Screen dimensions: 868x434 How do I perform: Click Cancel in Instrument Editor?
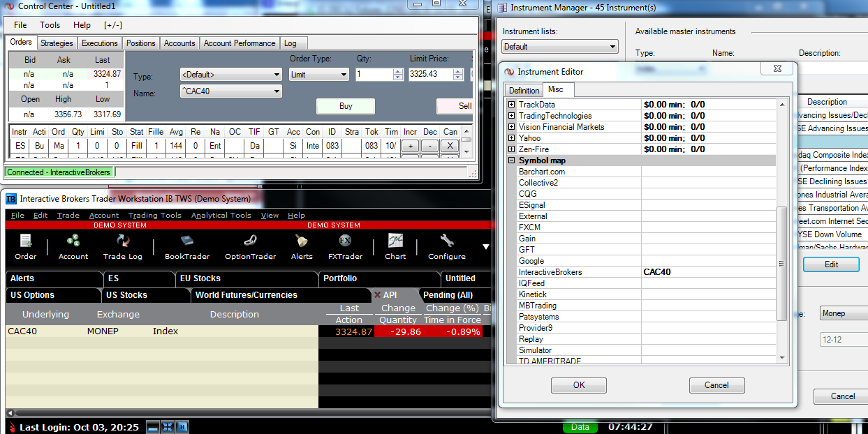pyautogui.click(x=716, y=385)
